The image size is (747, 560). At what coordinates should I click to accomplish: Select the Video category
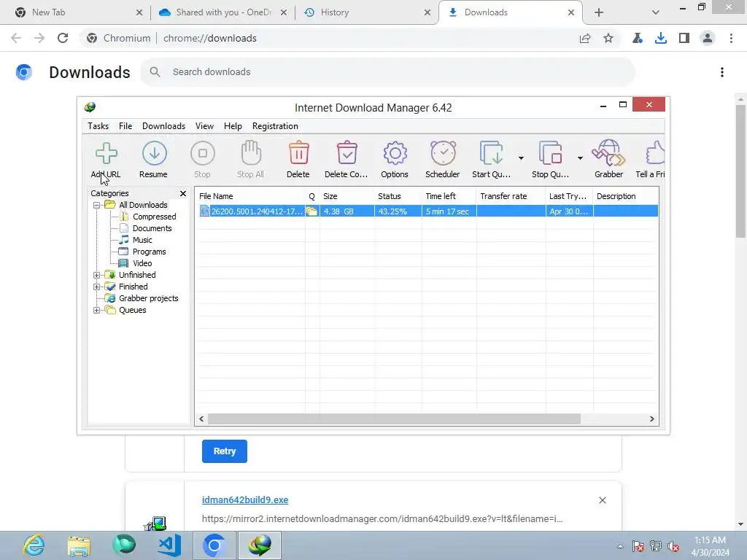(x=142, y=263)
